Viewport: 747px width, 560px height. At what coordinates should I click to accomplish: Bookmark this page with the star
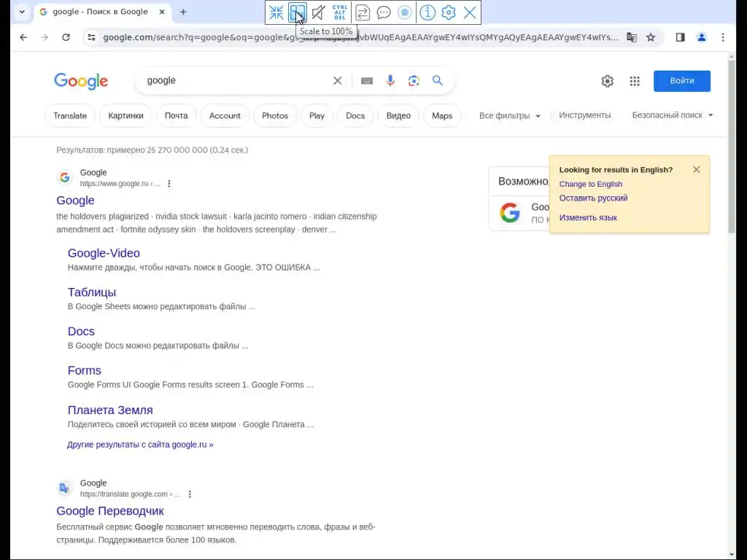pos(651,37)
